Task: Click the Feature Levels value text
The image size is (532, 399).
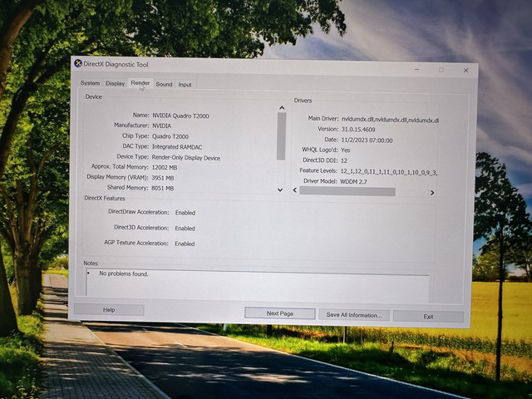Action: click(388, 172)
